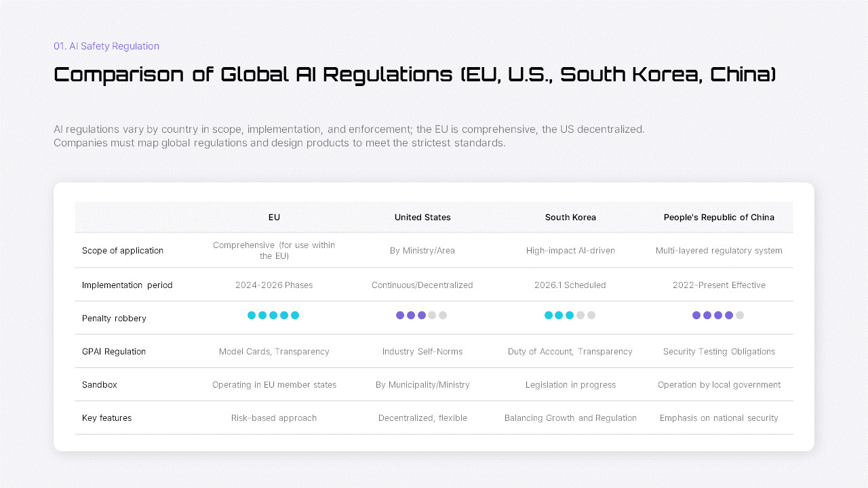The image size is (868, 488).
Task: Select the EU column header
Action: 274,217
